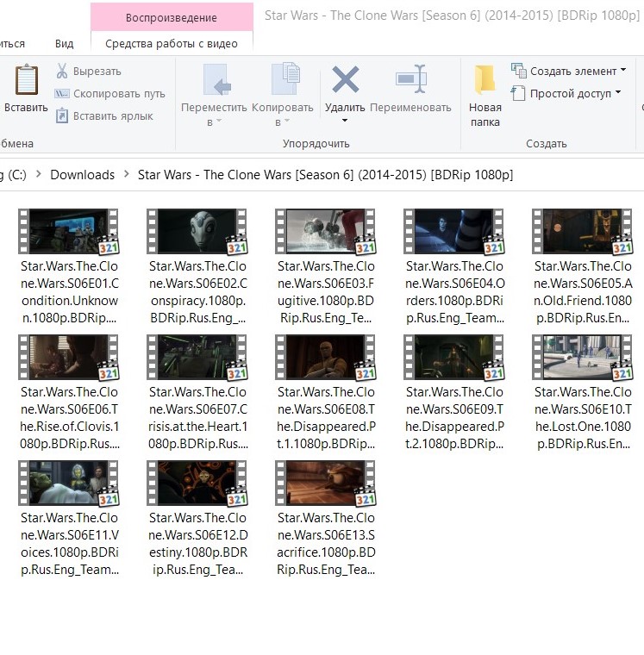This screenshot has width=644, height=655.
Task: Click the Copy to icon
Action: pyautogui.click(x=286, y=78)
